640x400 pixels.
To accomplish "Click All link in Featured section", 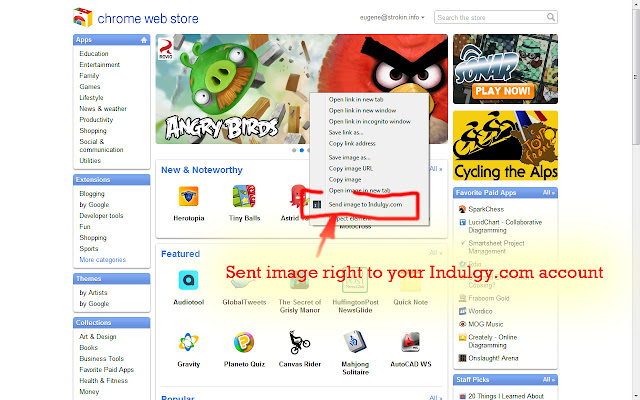I will pos(436,253).
